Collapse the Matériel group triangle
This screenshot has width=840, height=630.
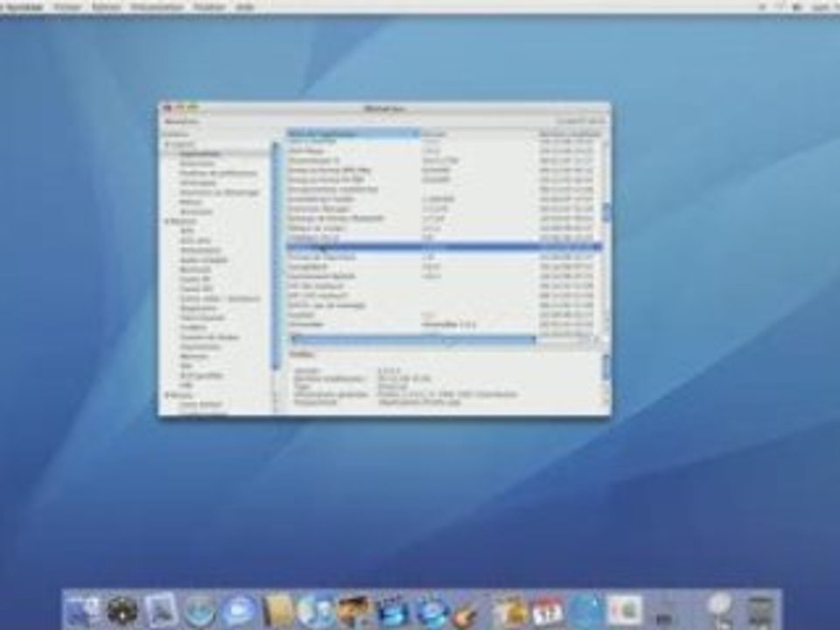[x=167, y=220]
